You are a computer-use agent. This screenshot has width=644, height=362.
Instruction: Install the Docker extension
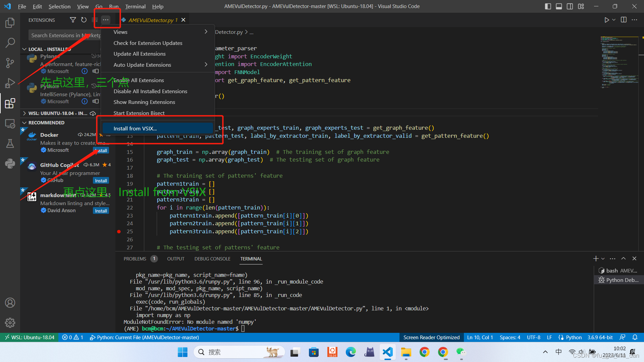(x=101, y=150)
